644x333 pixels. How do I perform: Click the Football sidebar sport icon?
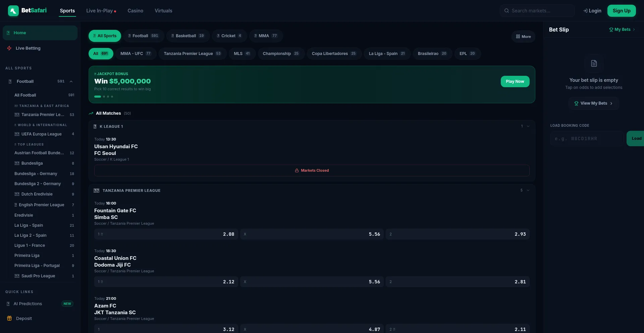click(x=10, y=81)
